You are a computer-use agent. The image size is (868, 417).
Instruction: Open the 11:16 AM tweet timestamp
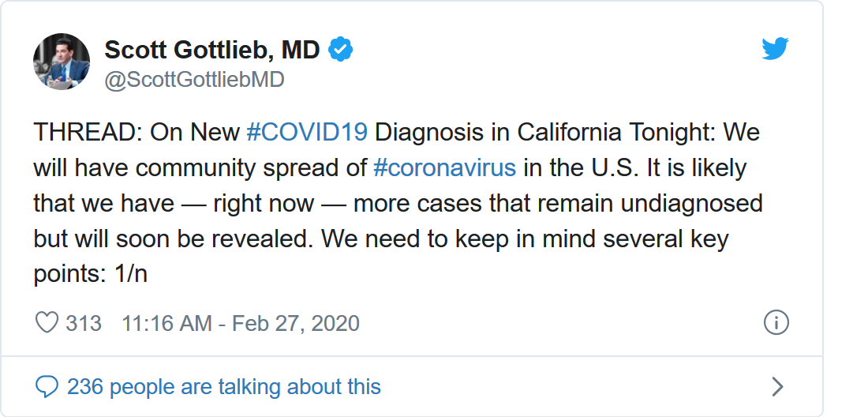coord(166,323)
